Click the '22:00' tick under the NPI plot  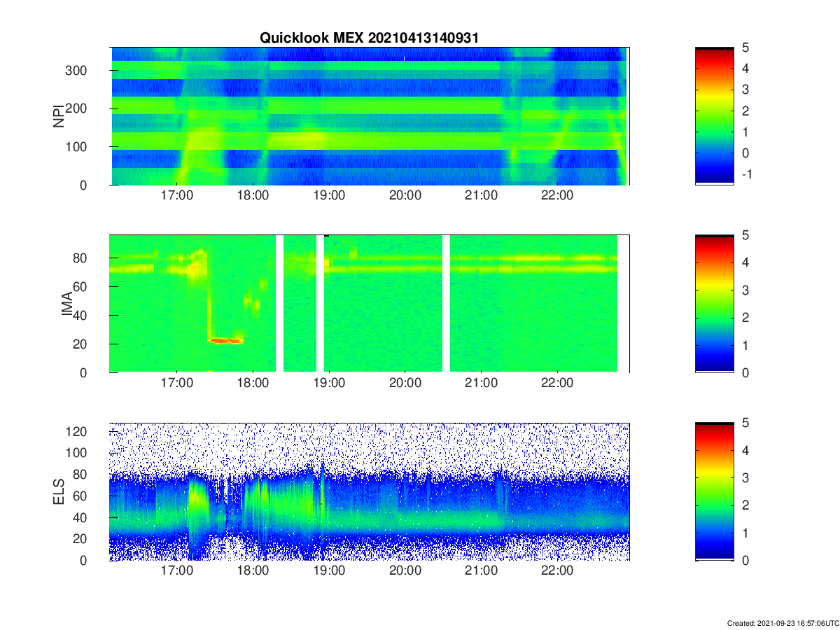pos(557,196)
